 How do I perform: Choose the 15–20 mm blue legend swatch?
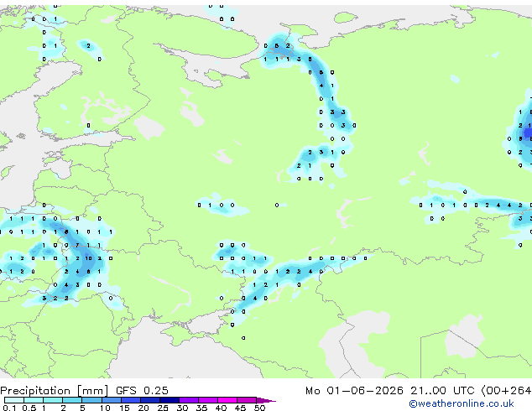[131, 400]
